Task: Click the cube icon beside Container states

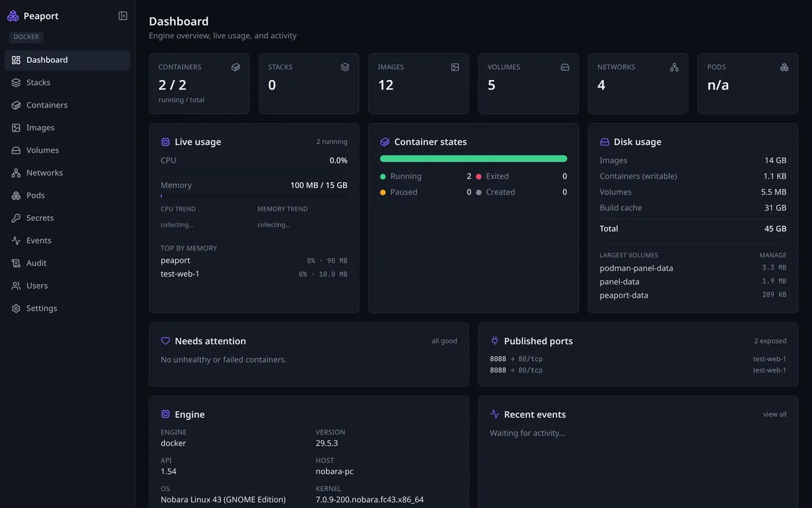Action: (x=385, y=142)
